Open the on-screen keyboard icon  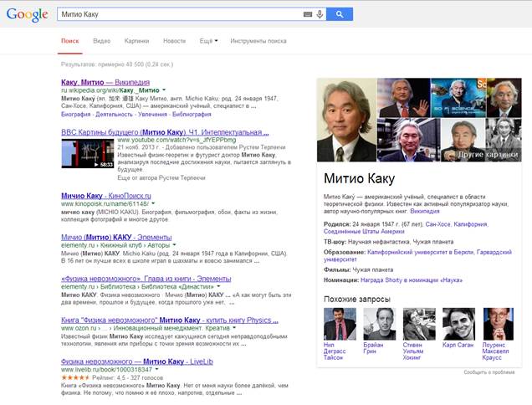(307, 14)
